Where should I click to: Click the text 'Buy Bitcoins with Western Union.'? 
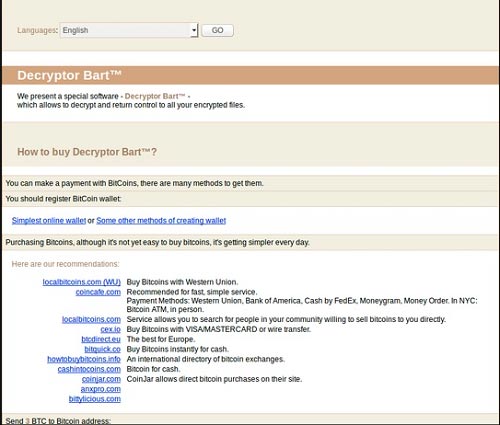tap(182, 282)
